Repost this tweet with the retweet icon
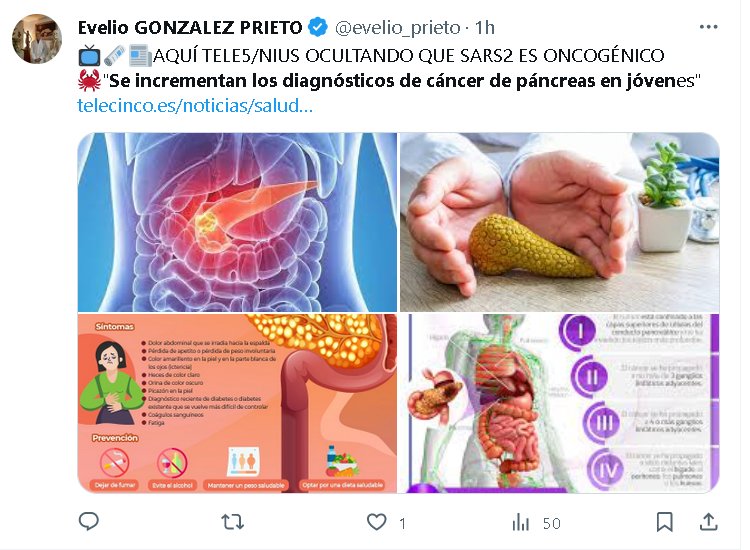The width and height of the screenshot is (750, 550). (233, 522)
